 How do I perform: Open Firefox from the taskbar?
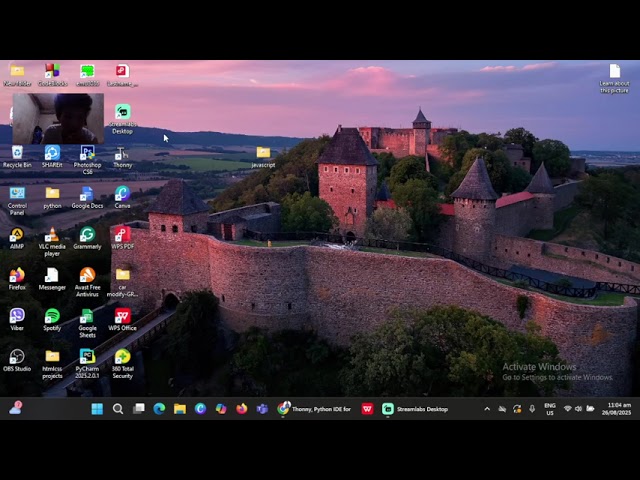pyautogui.click(x=242, y=409)
